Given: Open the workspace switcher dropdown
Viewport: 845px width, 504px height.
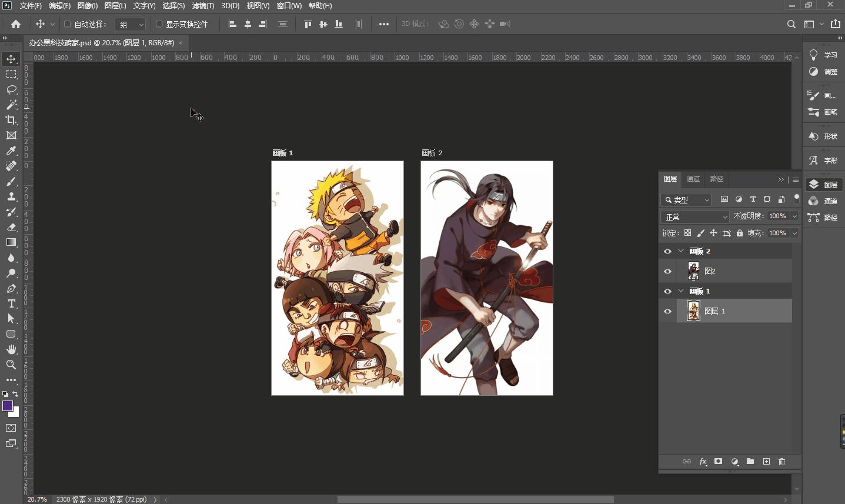Looking at the screenshot, I should 814,24.
